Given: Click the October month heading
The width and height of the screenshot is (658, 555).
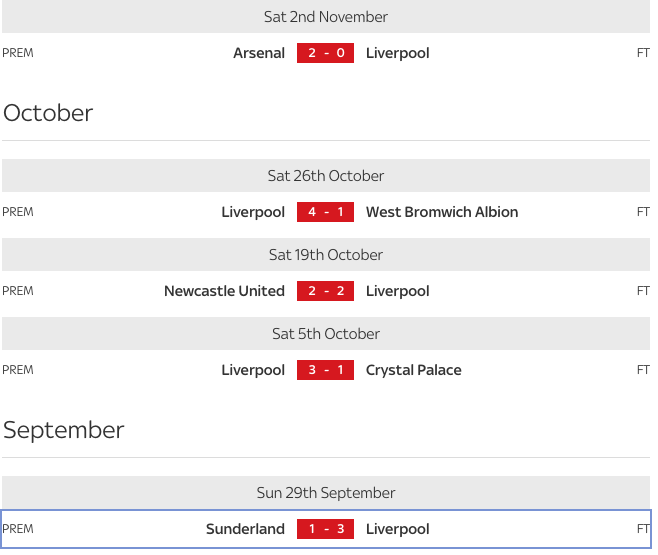Looking at the screenshot, I should pyautogui.click(x=48, y=113).
